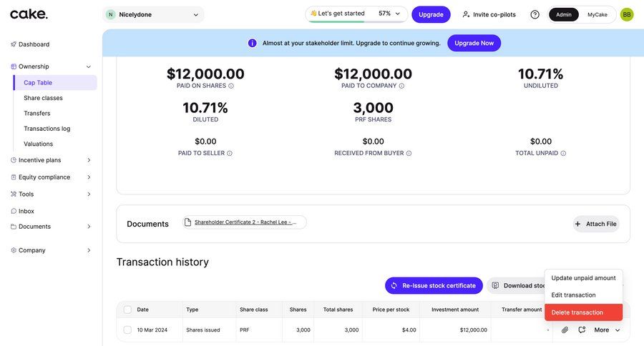Click info icon next to Paid on Shares

point(231,86)
